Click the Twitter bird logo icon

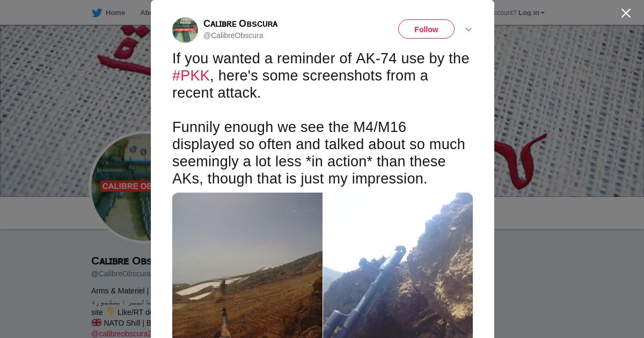[97, 13]
